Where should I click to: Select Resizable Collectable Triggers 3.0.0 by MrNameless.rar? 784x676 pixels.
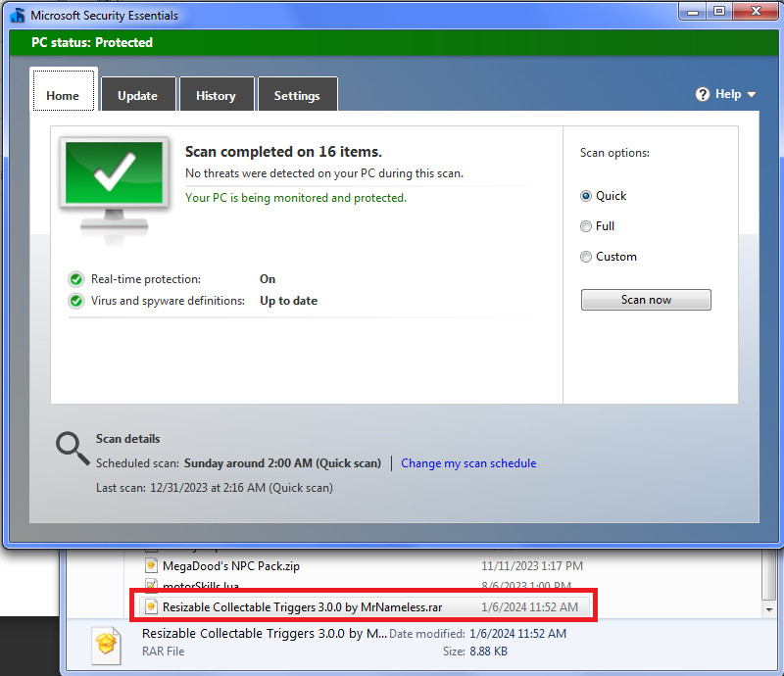tap(302, 607)
